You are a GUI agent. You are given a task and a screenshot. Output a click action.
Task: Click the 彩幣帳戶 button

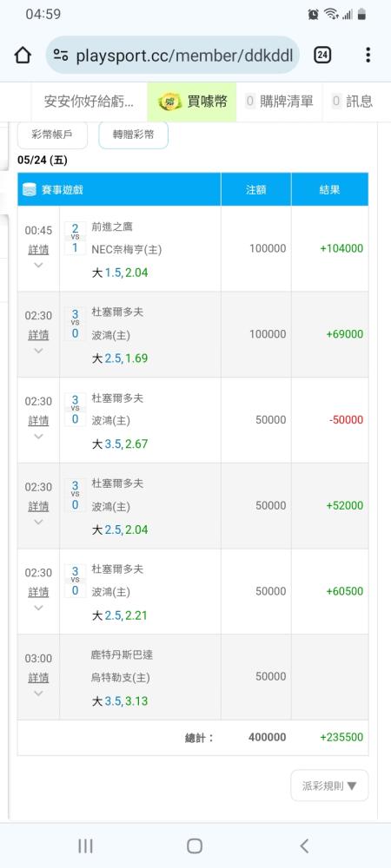(x=53, y=135)
